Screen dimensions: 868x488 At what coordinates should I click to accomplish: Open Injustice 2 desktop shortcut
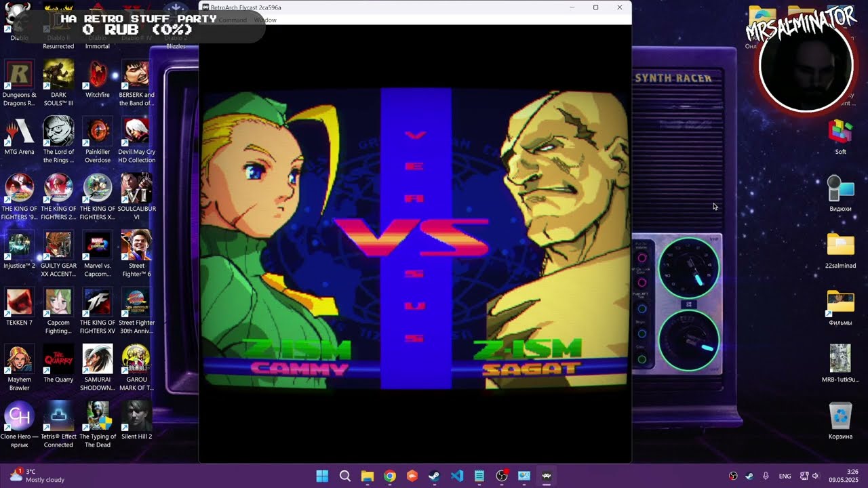[20, 250]
